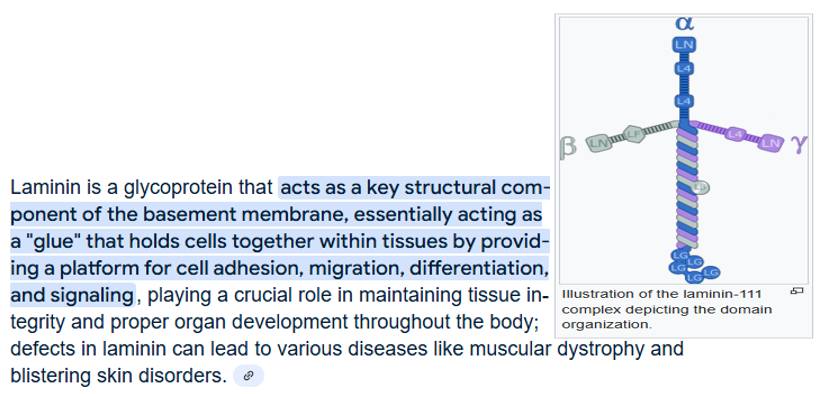Select the purple LN domain on the gamma chain
The image size is (822, 394).
click(771, 142)
